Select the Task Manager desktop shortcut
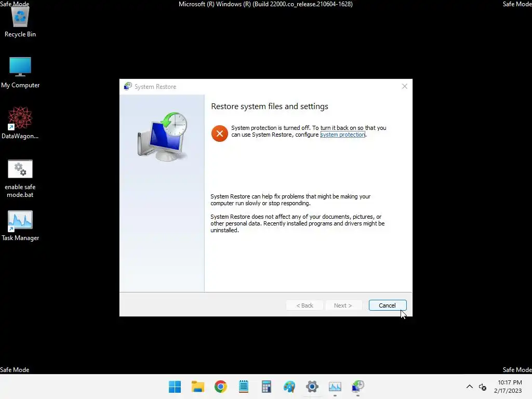Viewport: 532px width, 399px height. click(x=20, y=226)
